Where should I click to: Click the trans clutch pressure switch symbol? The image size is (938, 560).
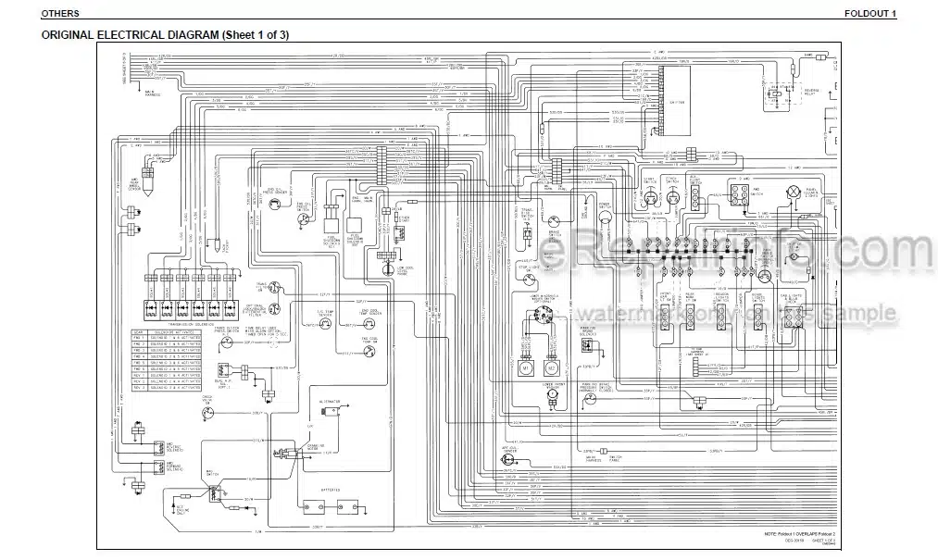click(227, 342)
